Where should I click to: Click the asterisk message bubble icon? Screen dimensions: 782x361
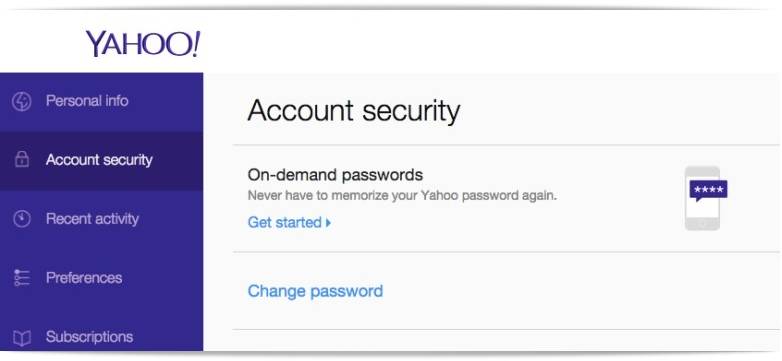(708, 191)
